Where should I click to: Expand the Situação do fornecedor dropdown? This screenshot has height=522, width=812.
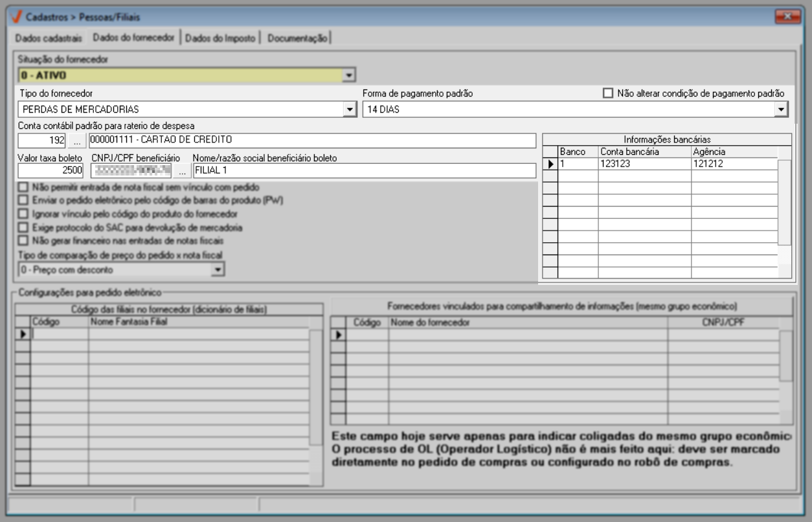[349, 76]
